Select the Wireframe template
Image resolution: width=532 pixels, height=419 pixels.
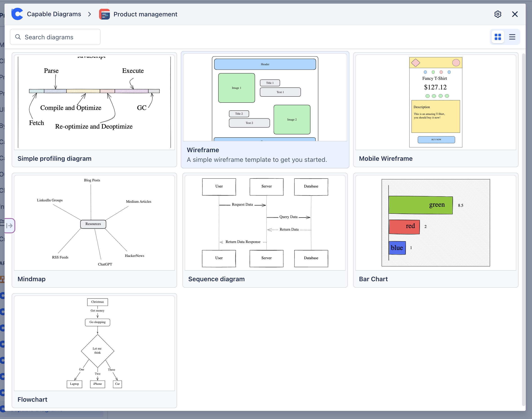(x=265, y=110)
